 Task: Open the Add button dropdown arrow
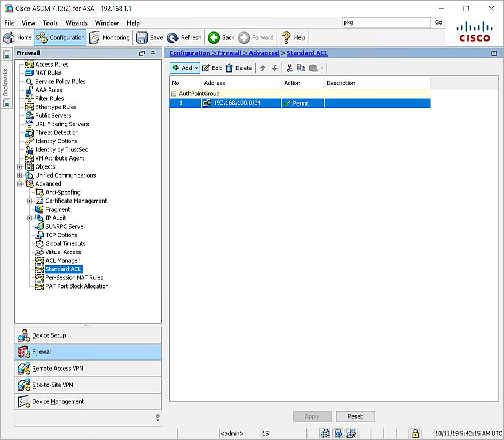tap(196, 68)
